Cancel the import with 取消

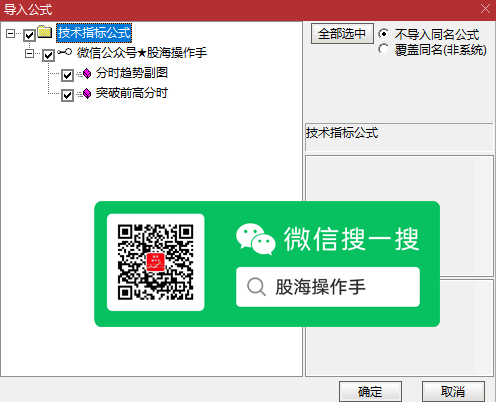point(453,392)
